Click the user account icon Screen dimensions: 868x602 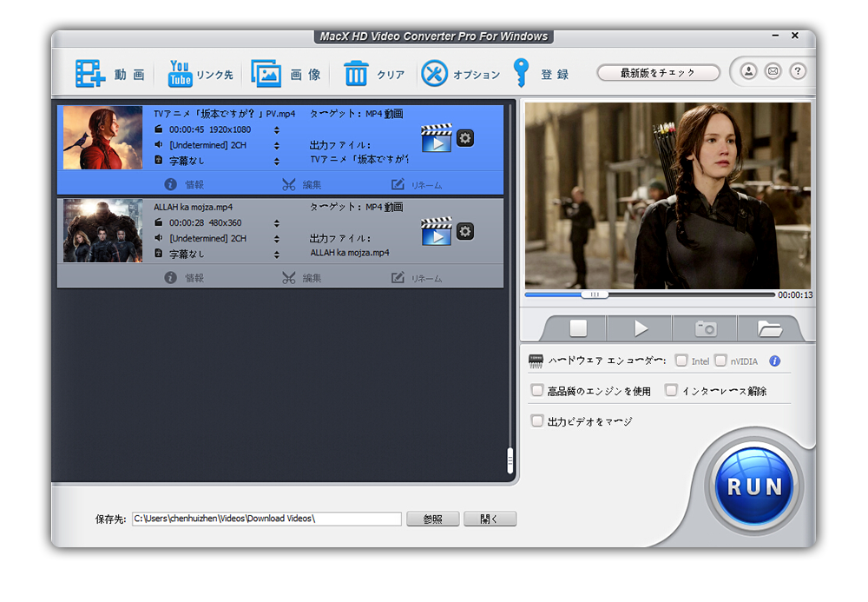pyautogui.click(x=748, y=71)
